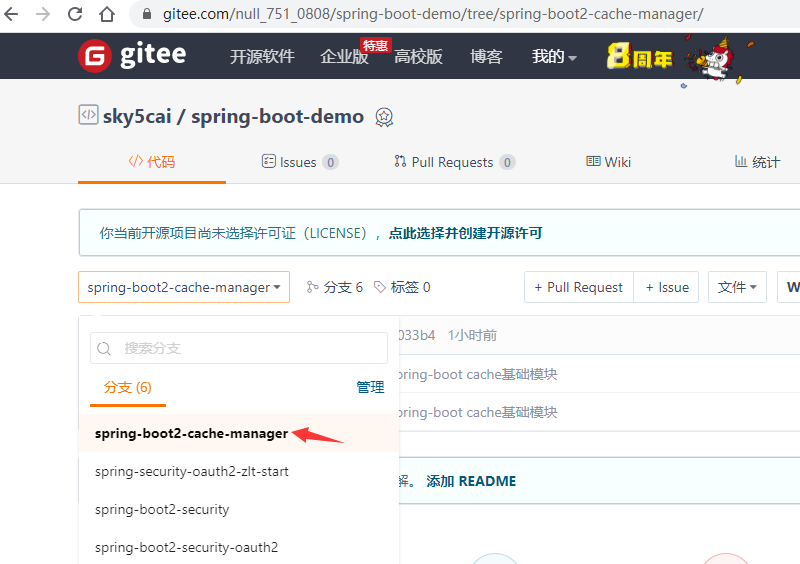
Task: Click the + Pull Request button
Action: [579, 287]
